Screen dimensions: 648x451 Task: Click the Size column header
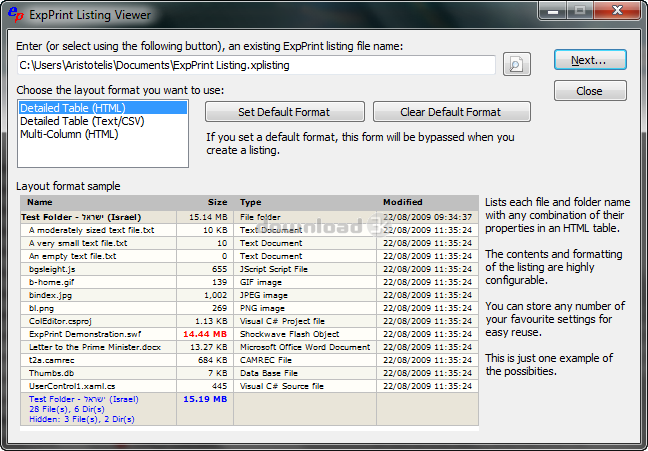(217, 202)
